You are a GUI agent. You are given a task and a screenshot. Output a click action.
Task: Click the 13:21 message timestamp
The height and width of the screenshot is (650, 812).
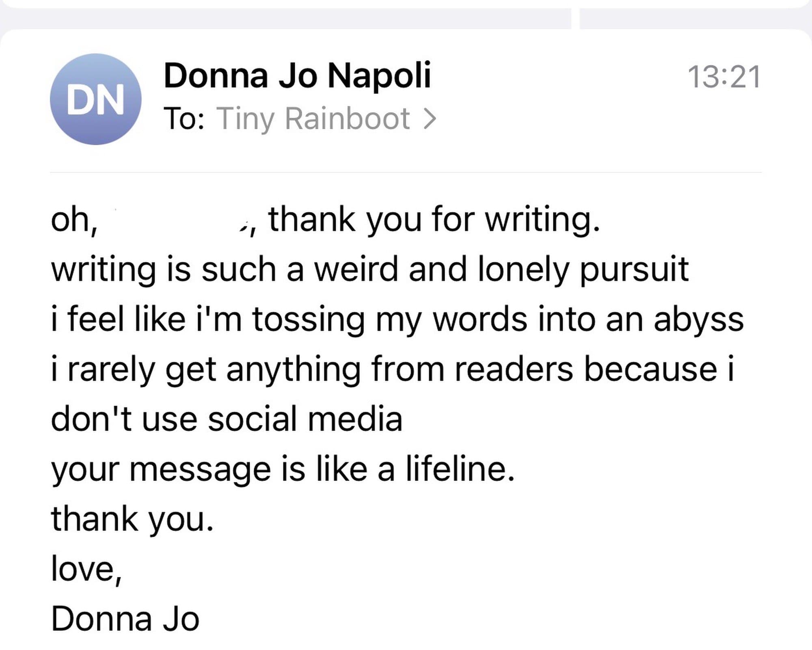click(x=723, y=77)
